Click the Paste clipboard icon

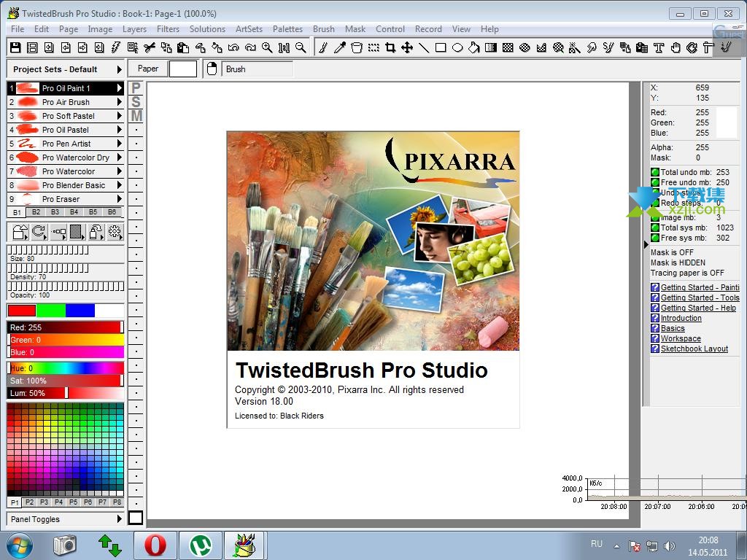(x=183, y=47)
